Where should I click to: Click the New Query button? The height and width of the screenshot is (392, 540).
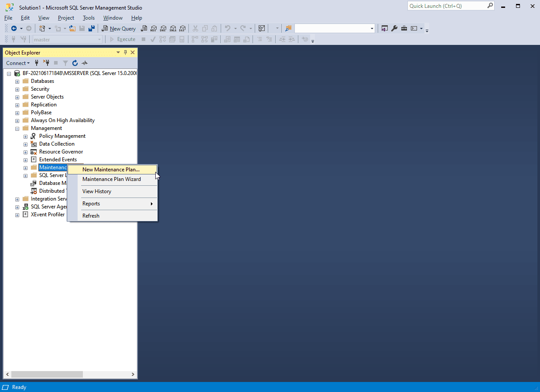pyautogui.click(x=119, y=28)
